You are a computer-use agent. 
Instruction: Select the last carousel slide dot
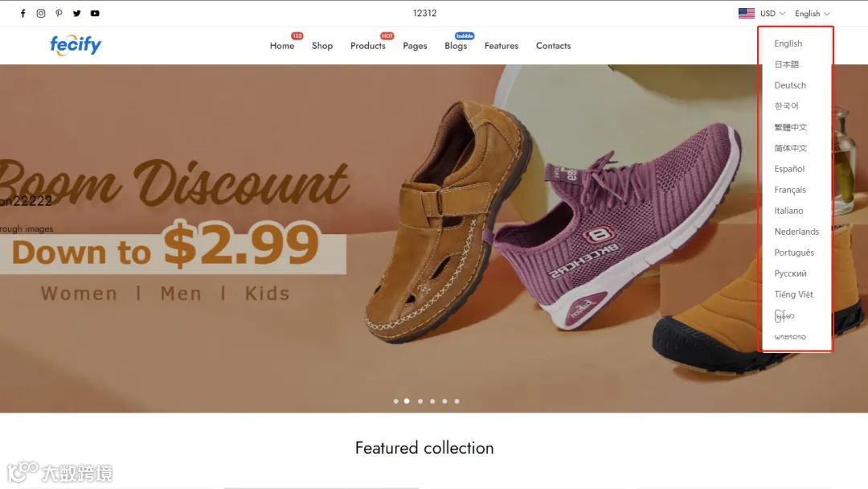[x=457, y=401]
